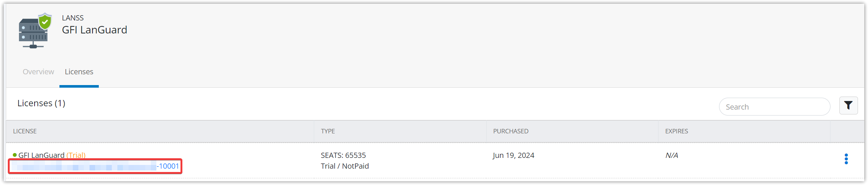868x185 pixels.
Task: Click the LANSS product code label
Action: pos(73,18)
